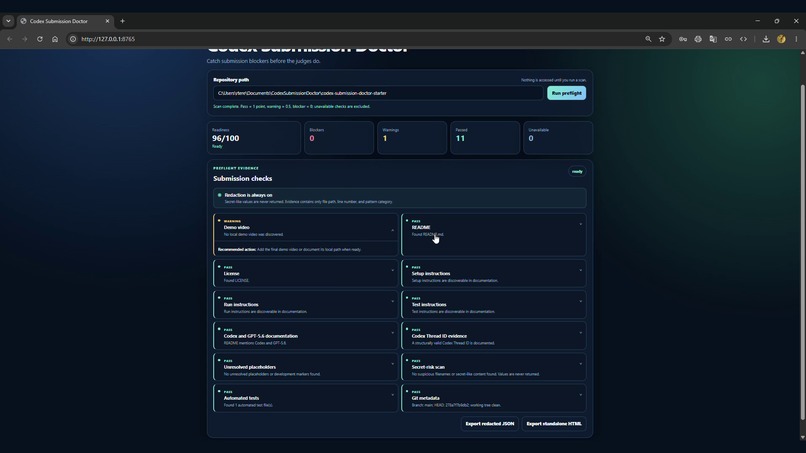The height and width of the screenshot is (453, 806).
Task: Click the Repository path input field
Action: [x=378, y=93]
